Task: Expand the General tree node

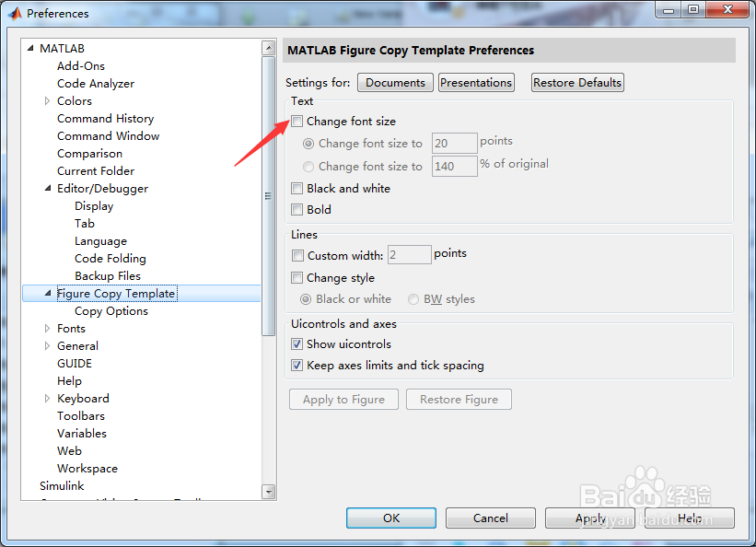Action: tap(47, 346)
